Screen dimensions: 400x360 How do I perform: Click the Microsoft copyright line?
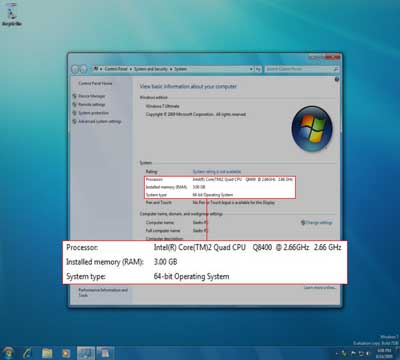click(196, 114)
